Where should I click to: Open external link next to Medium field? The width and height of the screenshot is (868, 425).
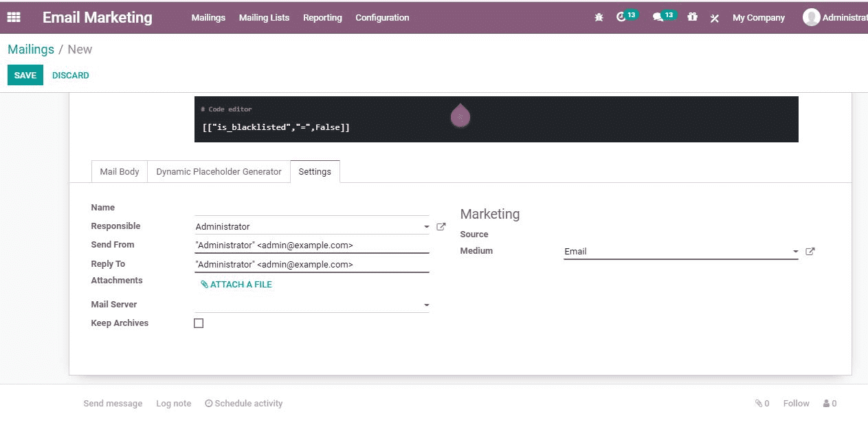(810, 252)
